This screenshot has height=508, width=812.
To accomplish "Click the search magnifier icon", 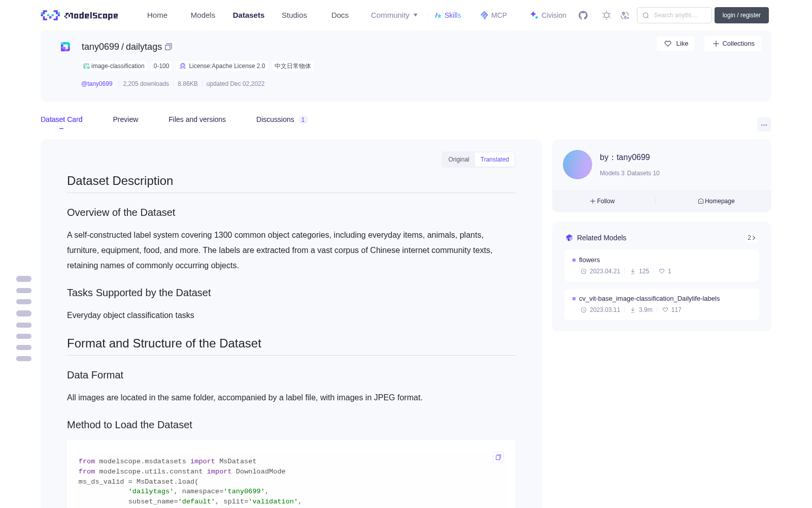I will pyautogui.click(x=646, y=15).
